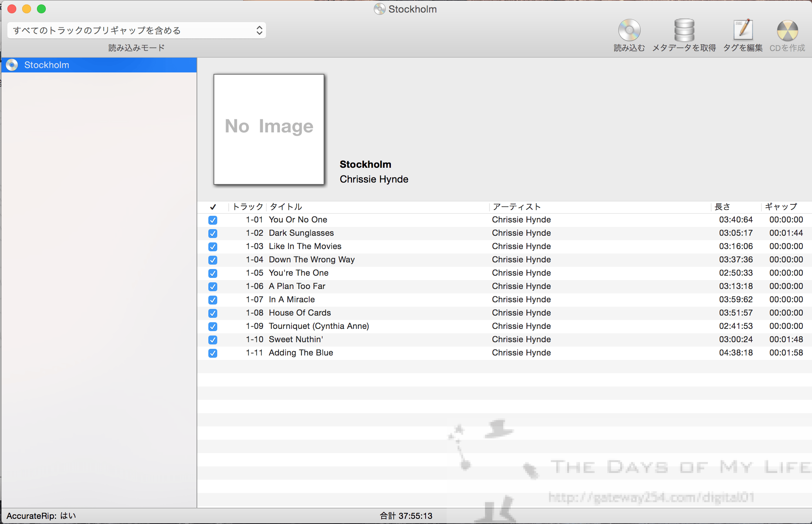Sort by the トラック column header
812x524 pixels.
click(248, 207)
